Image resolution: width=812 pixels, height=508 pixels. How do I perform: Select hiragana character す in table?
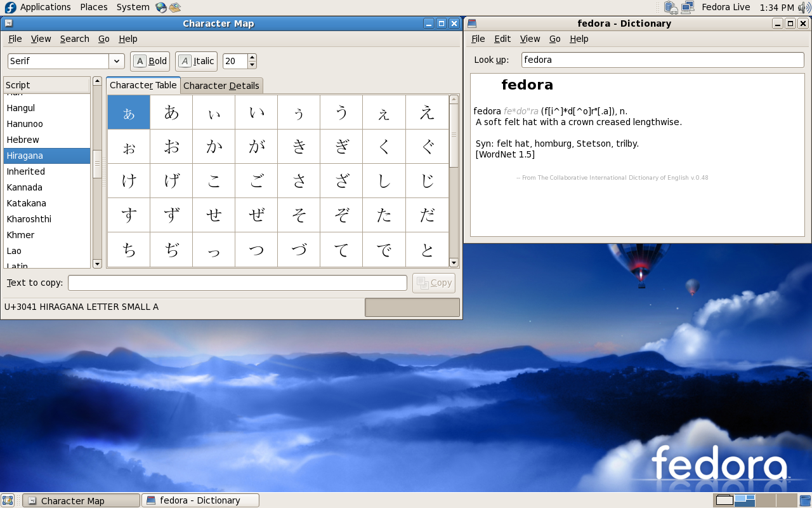coord(129,215)
